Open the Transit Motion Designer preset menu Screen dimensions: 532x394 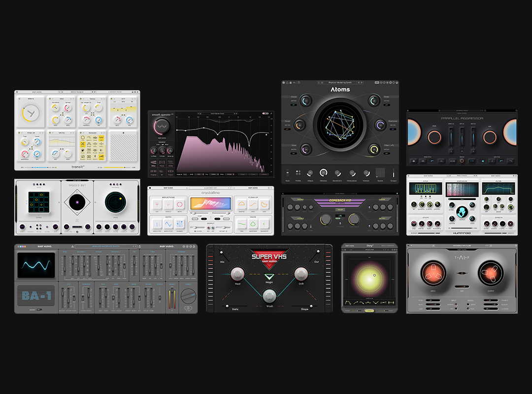pyautogui.click(x=77, y=92)
